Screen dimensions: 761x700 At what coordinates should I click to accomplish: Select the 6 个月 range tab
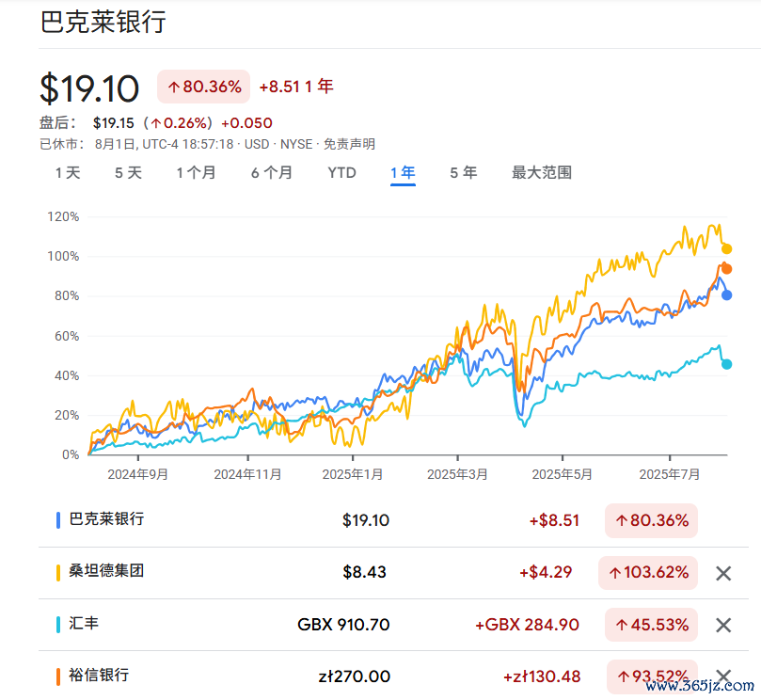point(272,173)
